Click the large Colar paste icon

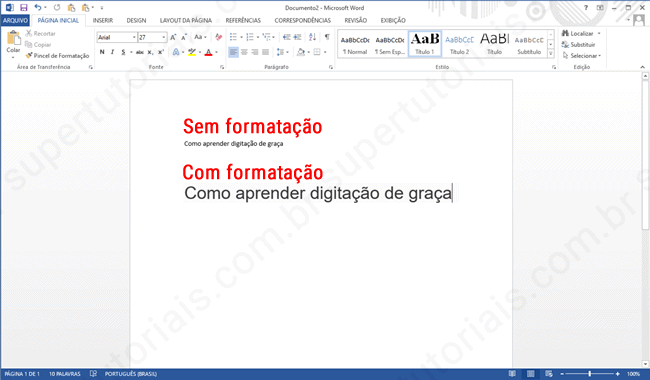coord(13,38)
